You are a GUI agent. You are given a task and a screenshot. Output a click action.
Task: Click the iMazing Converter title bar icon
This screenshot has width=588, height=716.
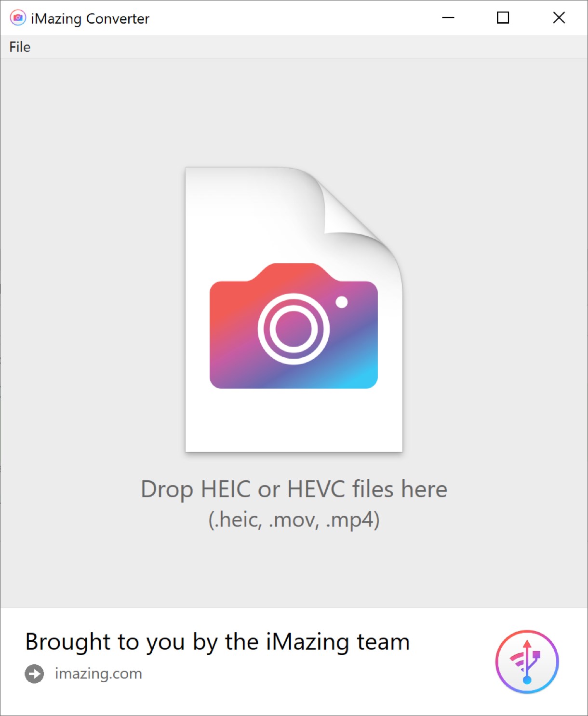pos(18,18)
